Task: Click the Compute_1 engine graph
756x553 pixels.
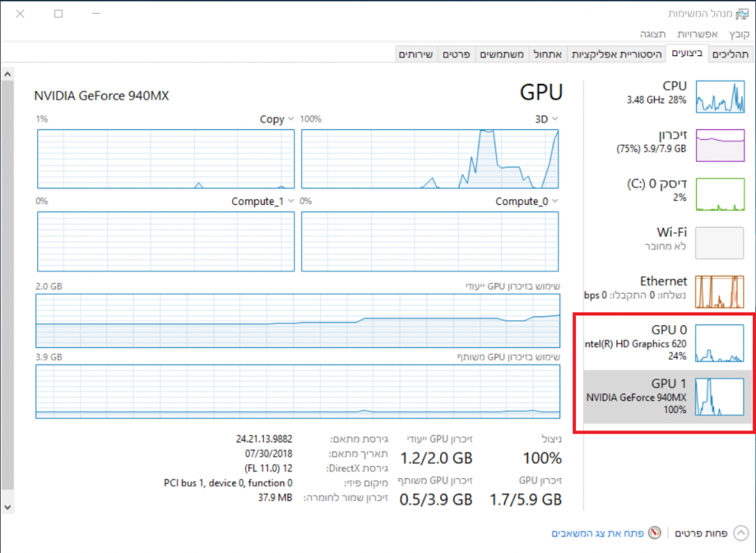Action: [166, 241]
